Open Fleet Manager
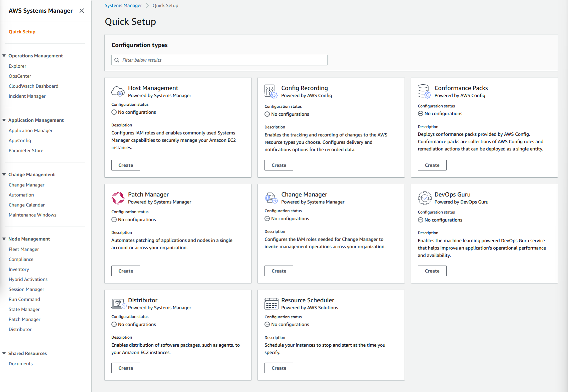 point(24,249)
